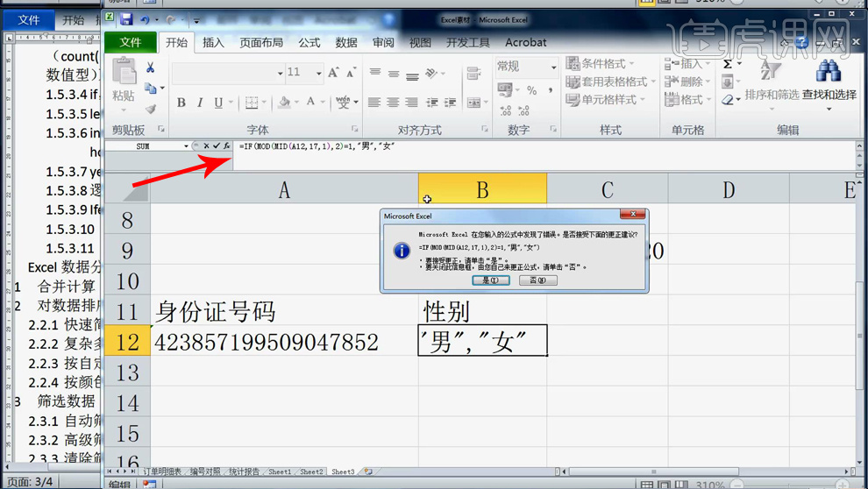Select the Format Painter brush

coord(151,108)
